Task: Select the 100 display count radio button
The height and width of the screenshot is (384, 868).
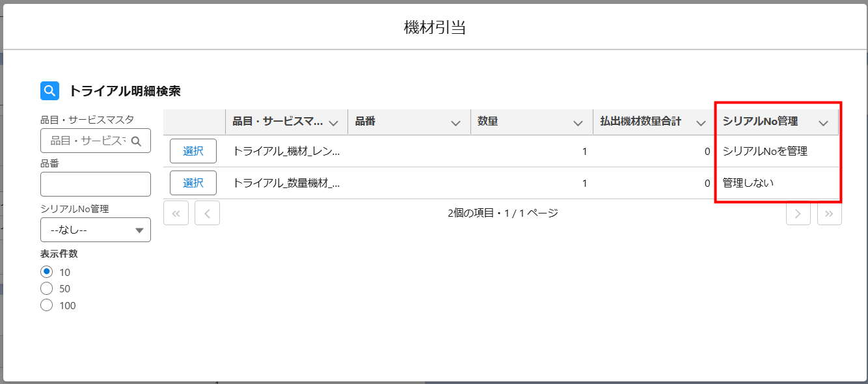Action: click(x=46, y=305)
